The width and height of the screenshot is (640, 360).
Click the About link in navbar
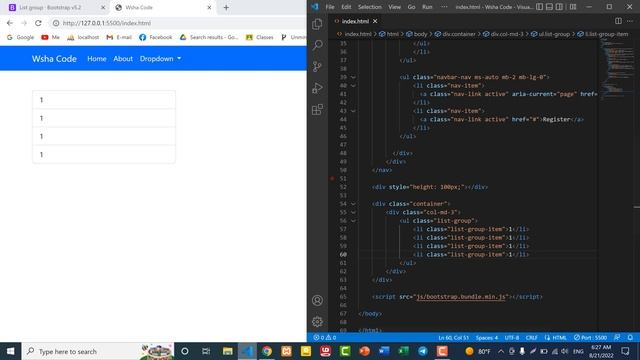pos(123,59)
